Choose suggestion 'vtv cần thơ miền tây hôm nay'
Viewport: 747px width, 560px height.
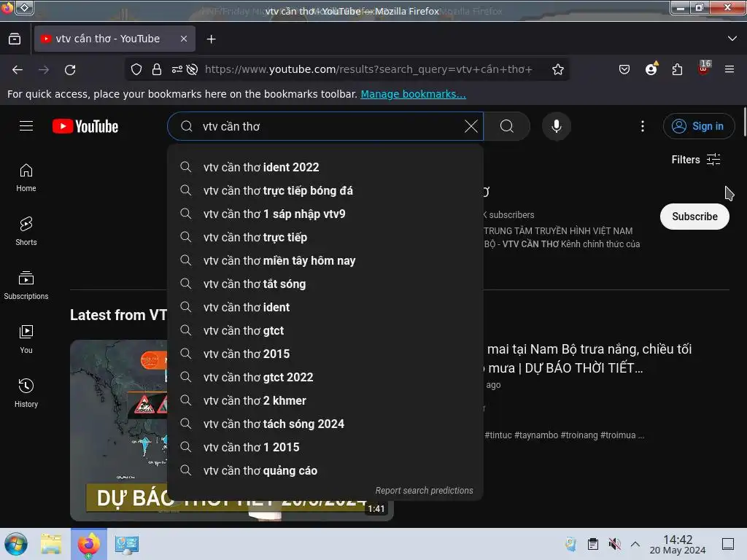coord(325,260)
